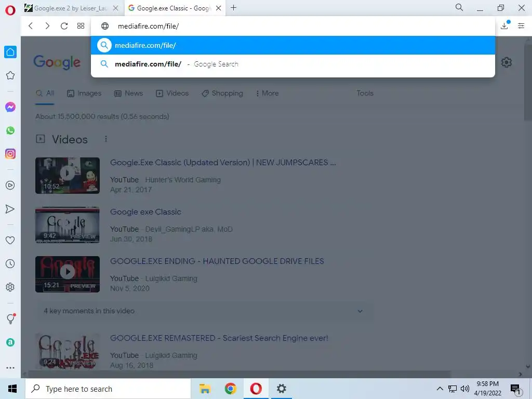Open GOOGLE.EXE REMASTERED video link
The width and height of the screenshot is (532, 399).
tap(219, 338)
